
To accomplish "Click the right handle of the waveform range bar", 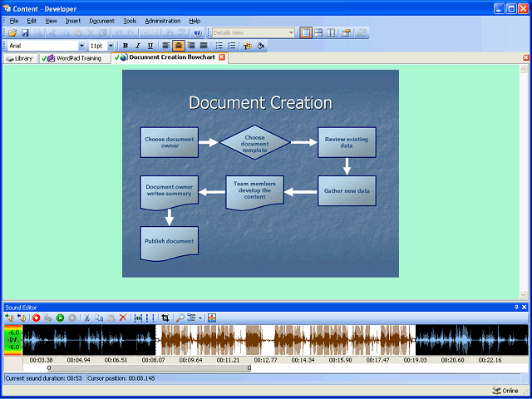I will pyautogui.click(x=249, y=368).
